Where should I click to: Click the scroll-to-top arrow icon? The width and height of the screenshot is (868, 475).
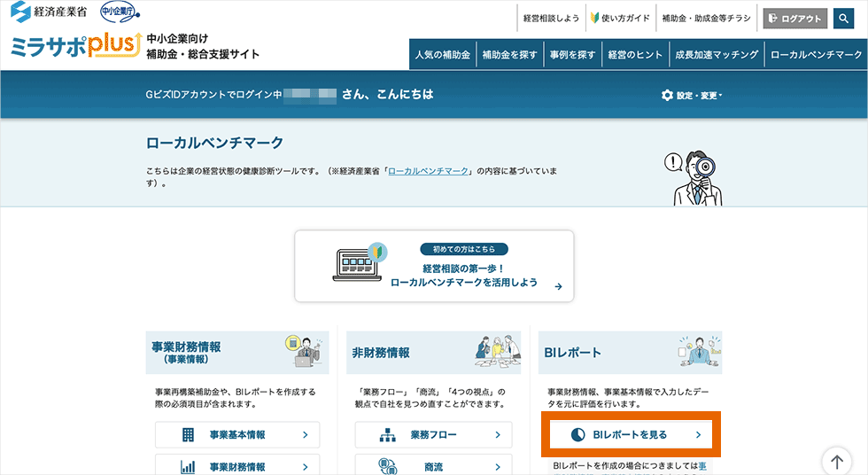coord(836,461)
